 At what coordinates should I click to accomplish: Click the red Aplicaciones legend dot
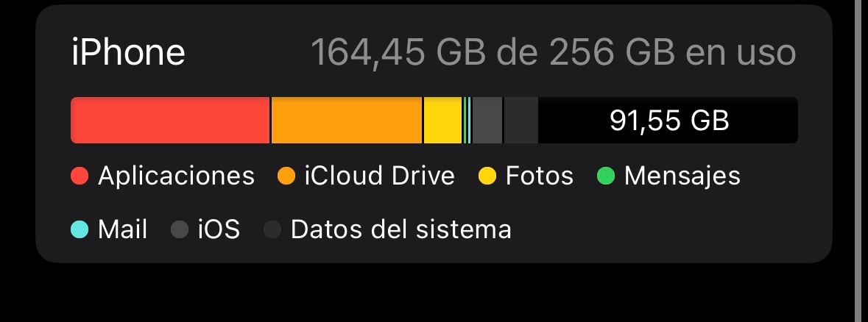(80, 176)
